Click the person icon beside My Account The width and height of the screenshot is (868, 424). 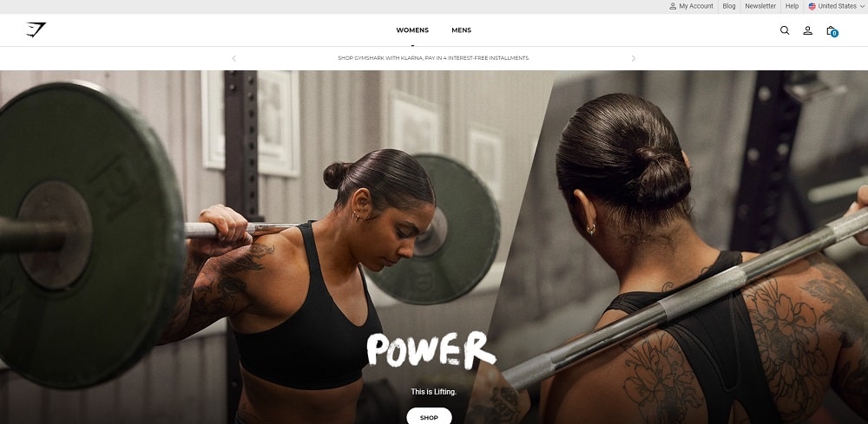click(x=673, y=6)
